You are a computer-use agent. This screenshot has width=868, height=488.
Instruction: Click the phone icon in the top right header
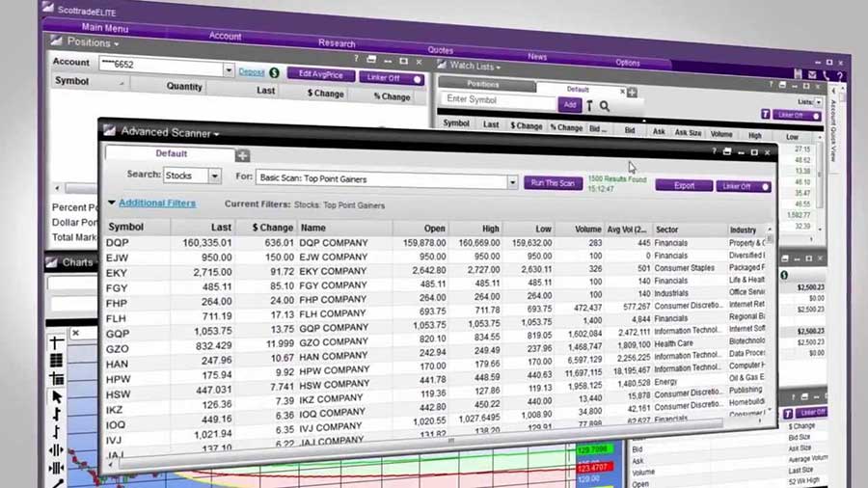tap(826, 75)
